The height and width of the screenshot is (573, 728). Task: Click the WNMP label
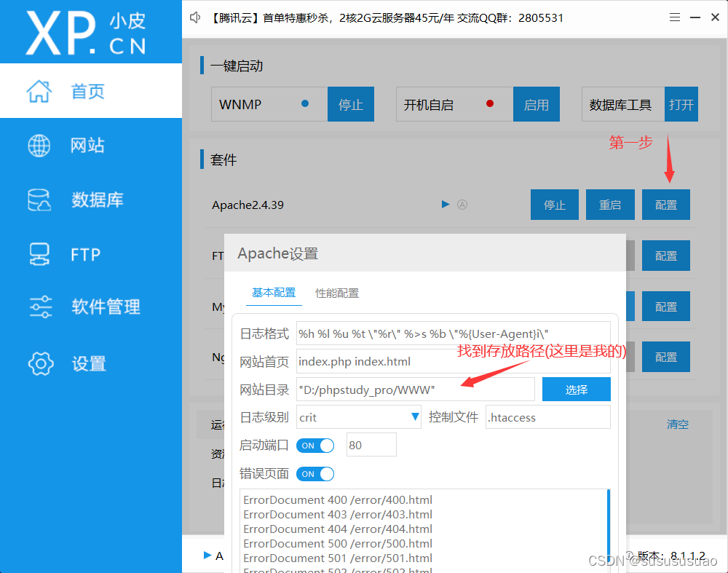point(240,104)
